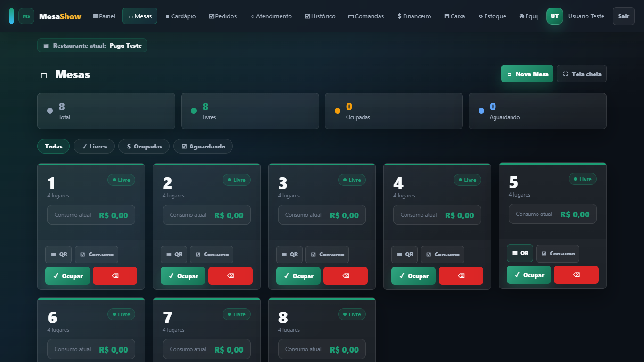Show QR code for table 1
The height and width of the screenshot is (362, 644).
coord(58,255)
